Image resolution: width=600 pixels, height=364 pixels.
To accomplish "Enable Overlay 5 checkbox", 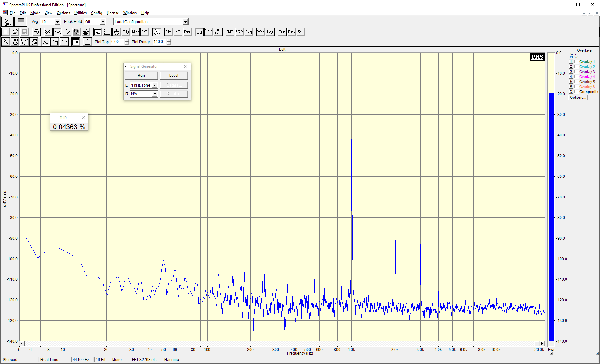I will coord(576,82).
